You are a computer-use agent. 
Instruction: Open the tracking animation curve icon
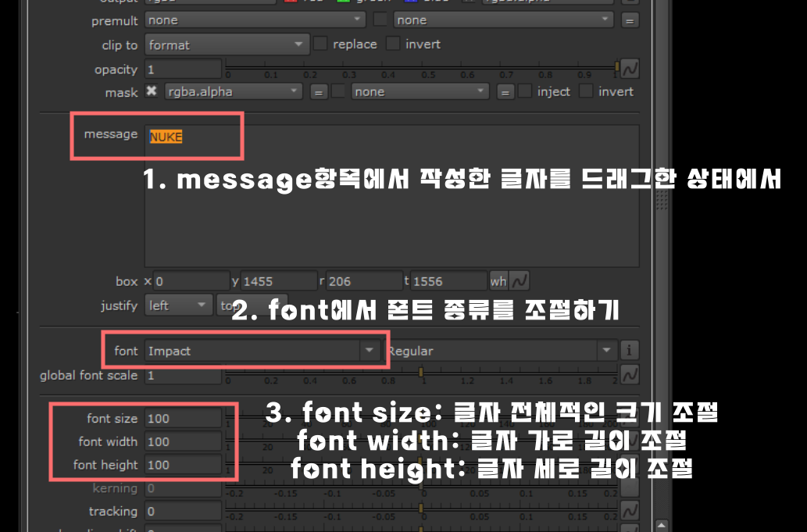coord(630,511)
